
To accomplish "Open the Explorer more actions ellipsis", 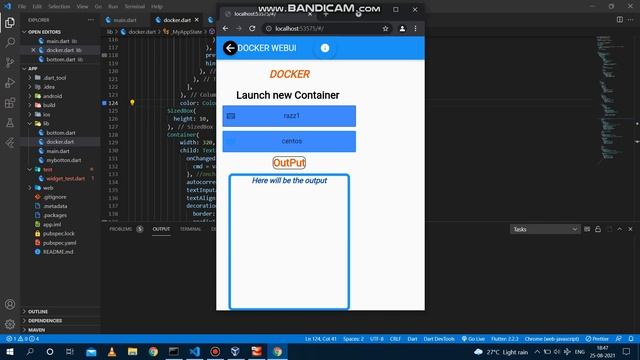I will 91,20.
